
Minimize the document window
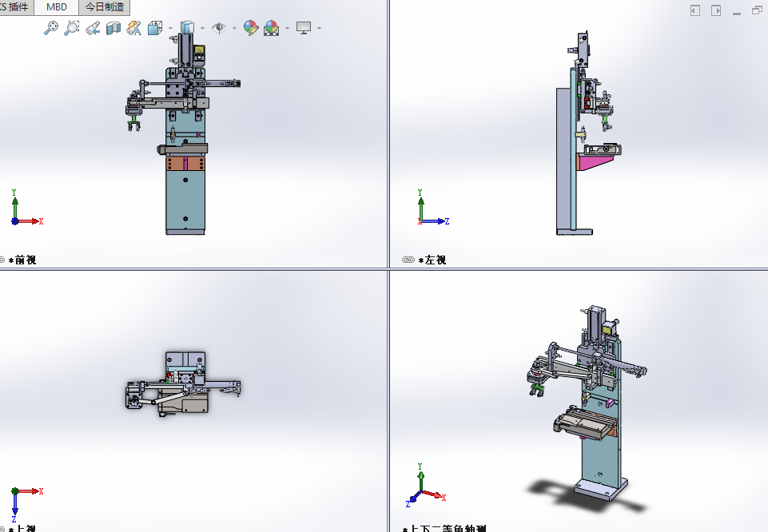point(737,14)
